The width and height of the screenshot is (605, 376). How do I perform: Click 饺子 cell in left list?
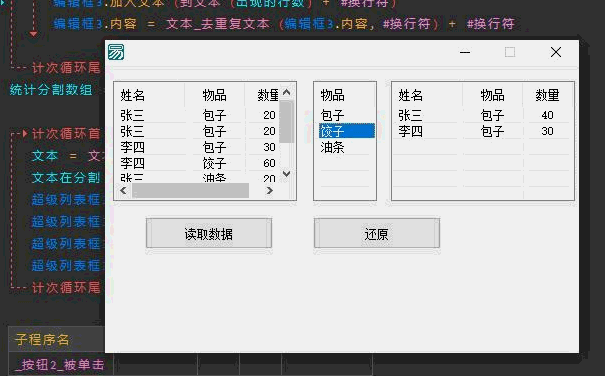click(x=215, y=163)
